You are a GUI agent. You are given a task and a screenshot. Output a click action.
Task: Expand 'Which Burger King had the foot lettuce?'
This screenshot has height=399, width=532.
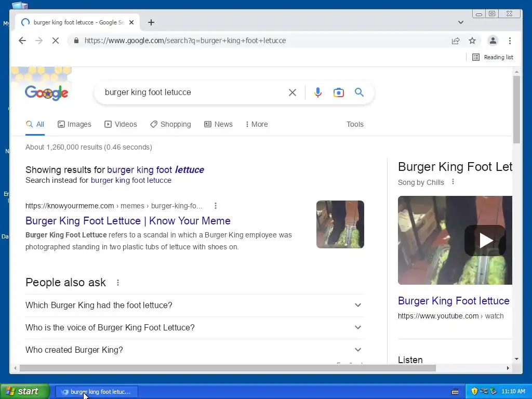coord(195,305)
